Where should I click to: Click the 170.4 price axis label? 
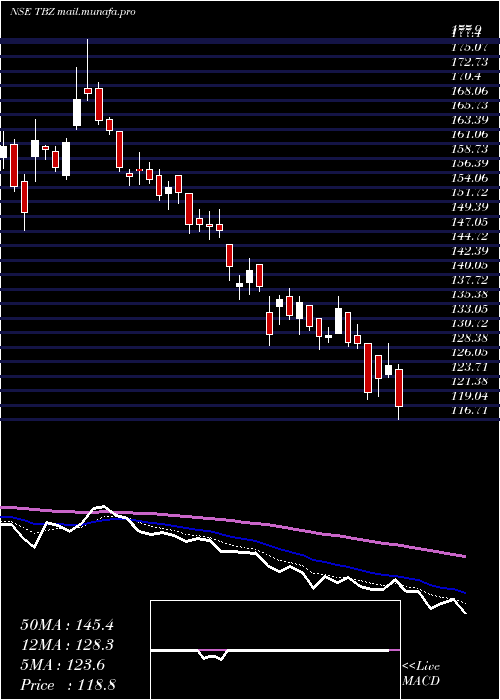pos(467,76)
